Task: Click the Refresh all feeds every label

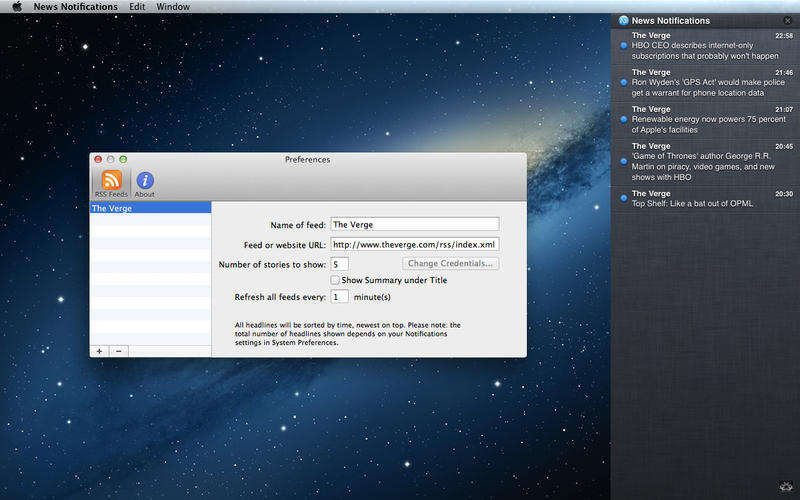Action: coord(280,297)
